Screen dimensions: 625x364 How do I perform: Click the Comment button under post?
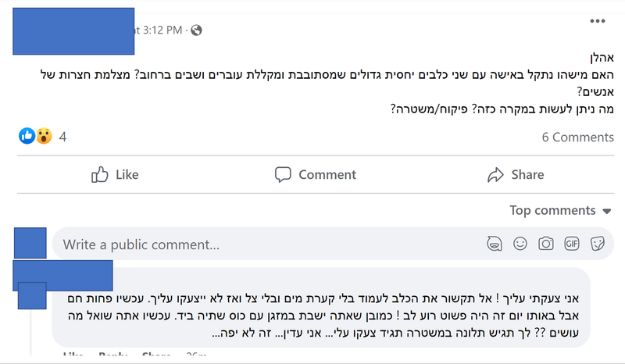point(316,175)
